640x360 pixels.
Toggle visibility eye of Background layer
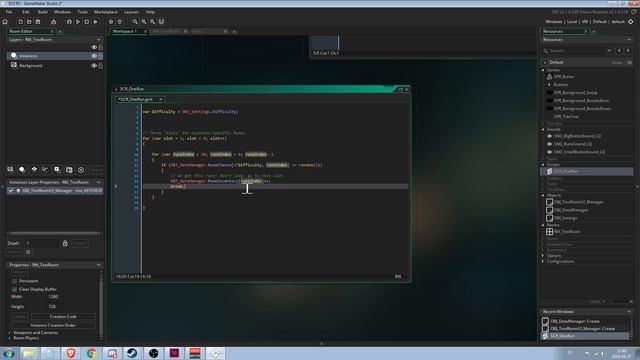pyautogui.click(x=94, y=65)
